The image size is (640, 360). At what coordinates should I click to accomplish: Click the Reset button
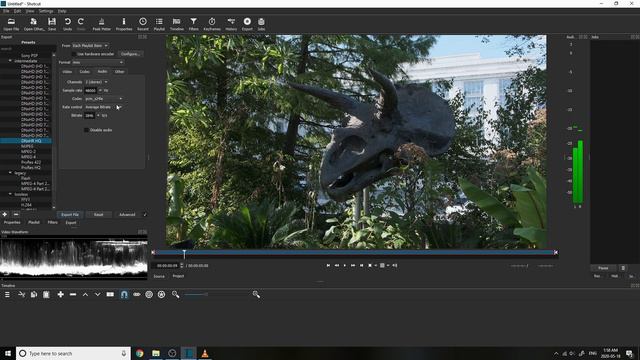click(x=98, y=214)
